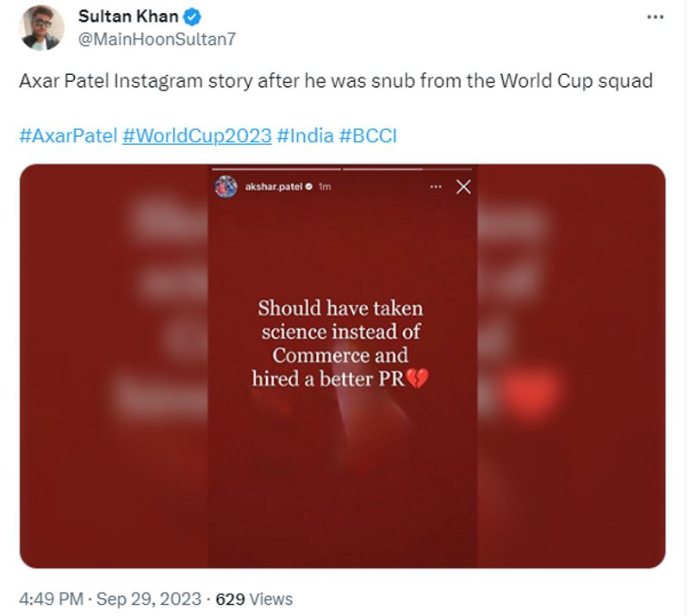This screenshot has width=689, height=616.
Task: Open the #AxarPatel hashtag
Action: point(68,136)
